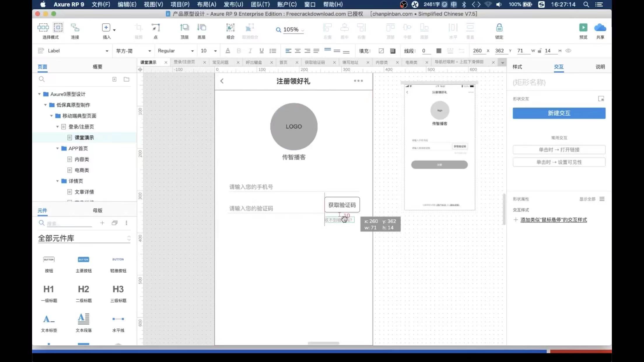Click the Send to Back (底层) icon
This screenshot has width=644, height=362.
[x=201, y=28]
